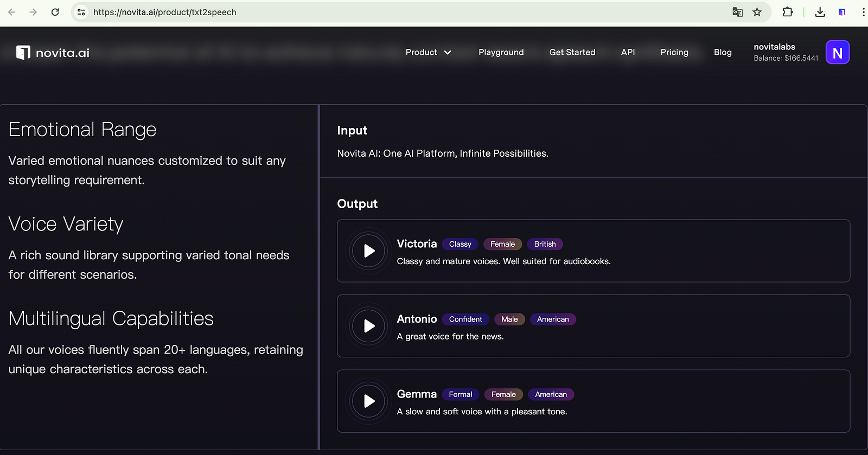View site information icon in address bar
Viewport: 868px width, 455px height.
[x=81, y=12]
